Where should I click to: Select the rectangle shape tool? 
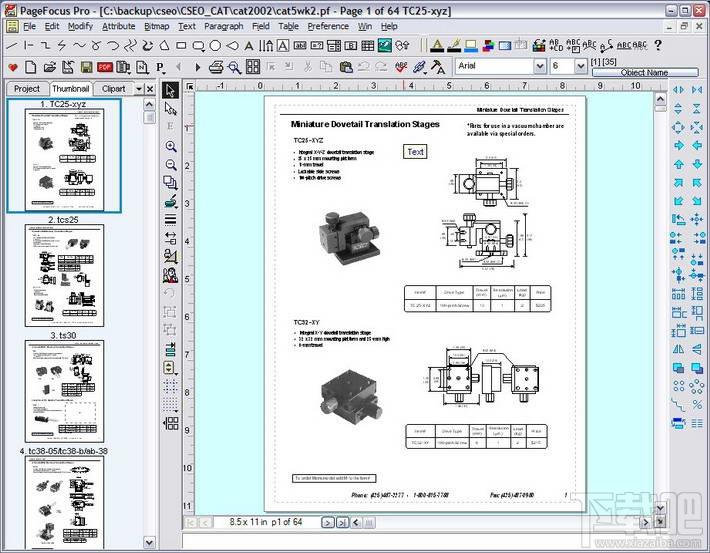pos(181,45)
